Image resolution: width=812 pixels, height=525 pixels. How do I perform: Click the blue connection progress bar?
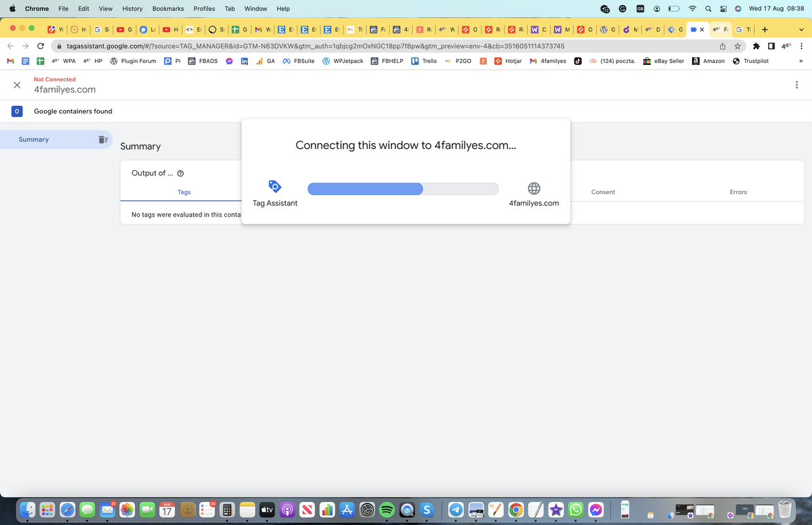tap(365, 189)
